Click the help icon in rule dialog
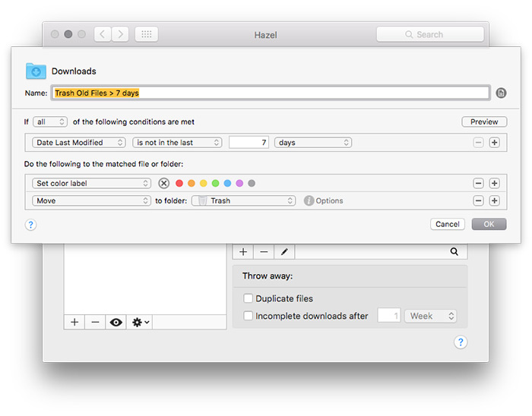Image resolution: width=532 pixels, height=416 pixels. click(30, 225)
